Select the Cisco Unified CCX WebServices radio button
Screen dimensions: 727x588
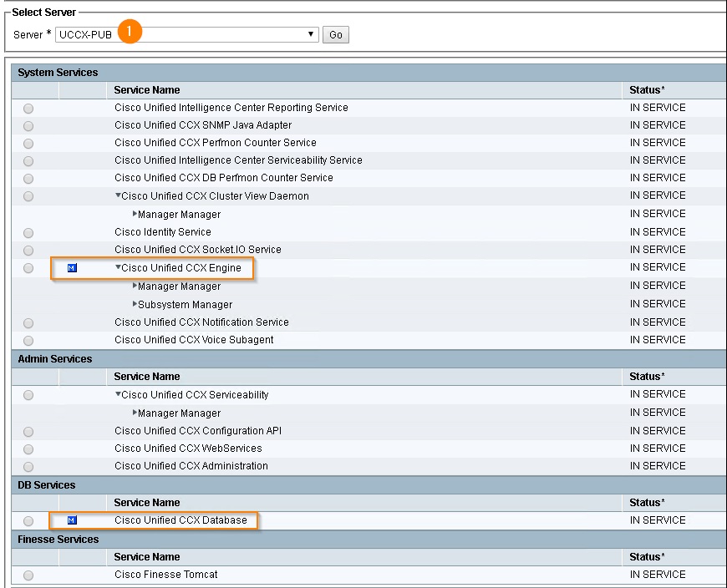click(x=28, y=449)
